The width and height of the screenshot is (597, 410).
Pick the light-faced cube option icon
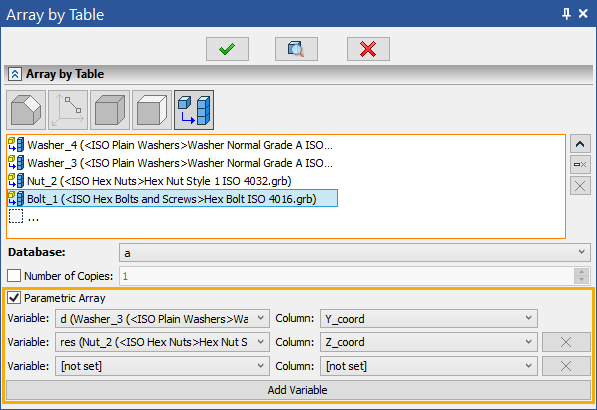[152, 110]
